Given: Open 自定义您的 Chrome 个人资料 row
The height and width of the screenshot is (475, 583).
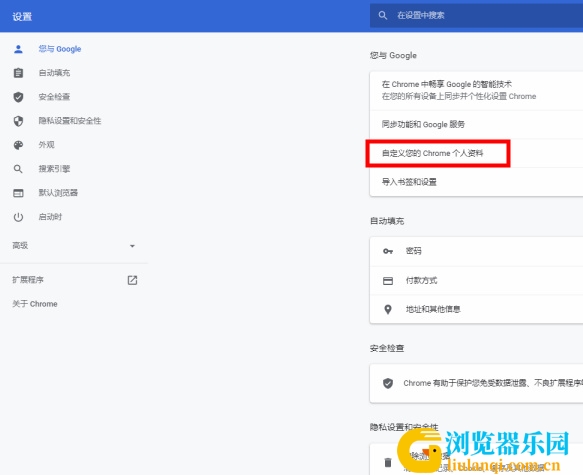Looking at the screenshot, I should [x=476, y=154].
